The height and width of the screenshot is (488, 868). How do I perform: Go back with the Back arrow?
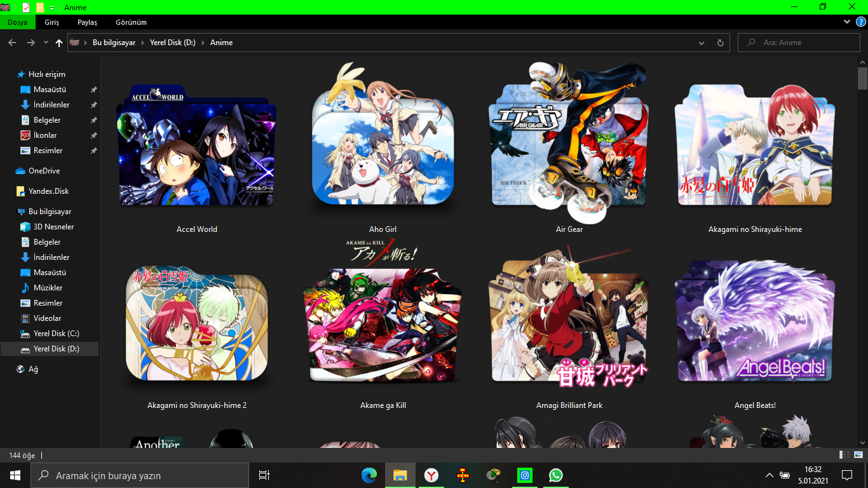[12, 43]
